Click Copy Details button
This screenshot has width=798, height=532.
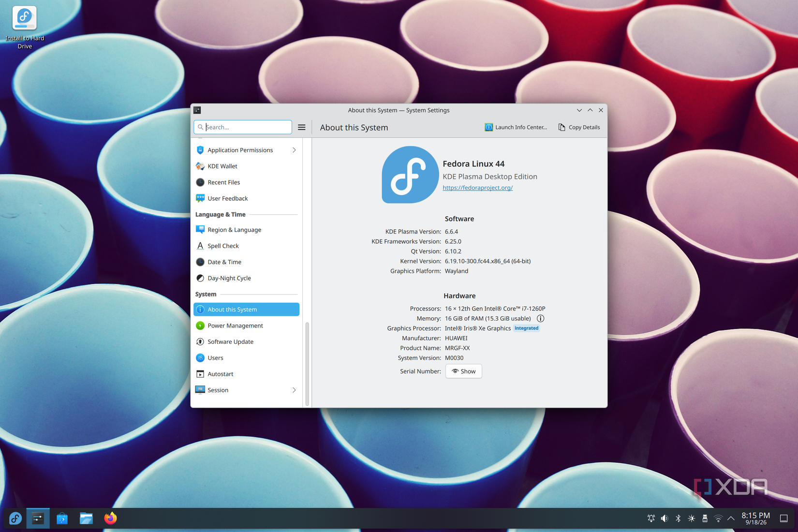click(579, 127)
